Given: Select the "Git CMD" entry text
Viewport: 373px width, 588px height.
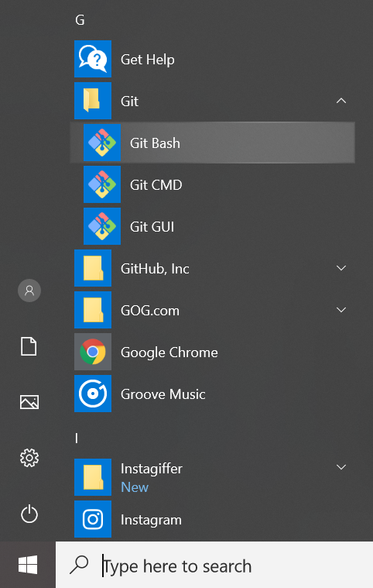Looking at the screenshot, I should click(156, 185).
